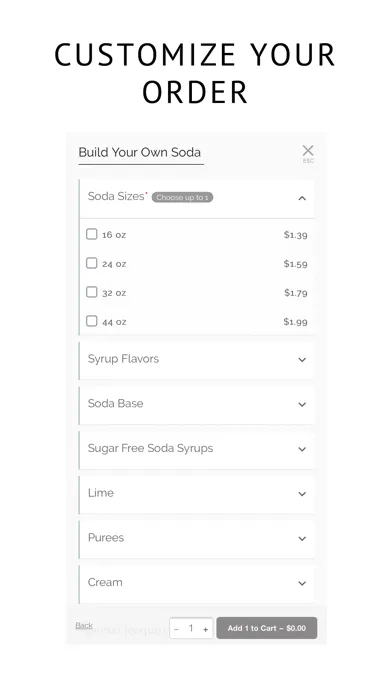Expand the Lime section chevron

pos(302,494)
